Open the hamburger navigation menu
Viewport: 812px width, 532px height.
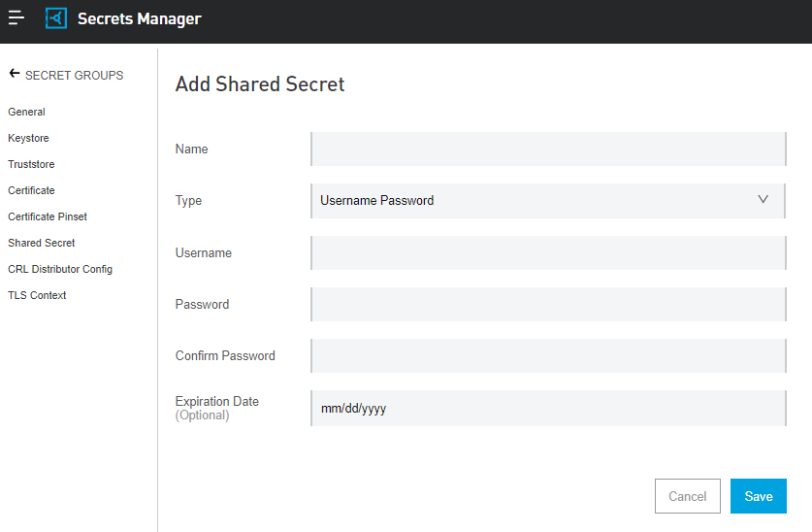(16, 18)
